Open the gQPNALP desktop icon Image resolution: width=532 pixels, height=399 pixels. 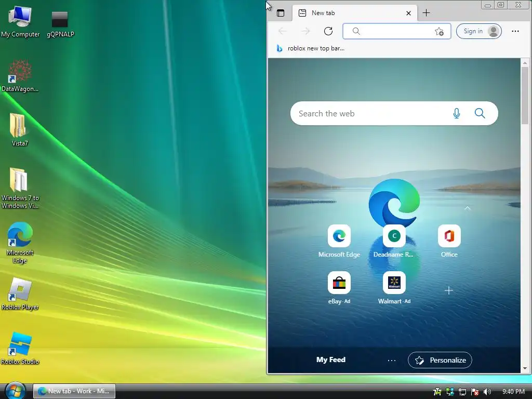[x=60, y=24]
